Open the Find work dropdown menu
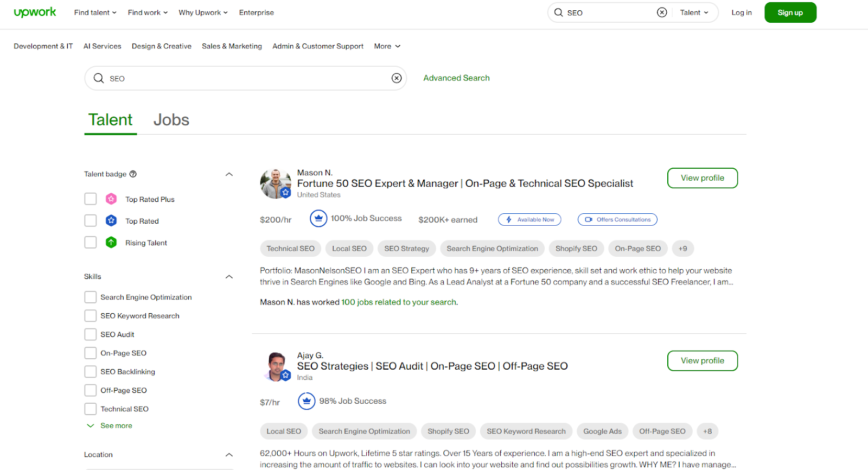Image resolution: width=868 pixels, height=470 pixels. [x=148, y=12]
